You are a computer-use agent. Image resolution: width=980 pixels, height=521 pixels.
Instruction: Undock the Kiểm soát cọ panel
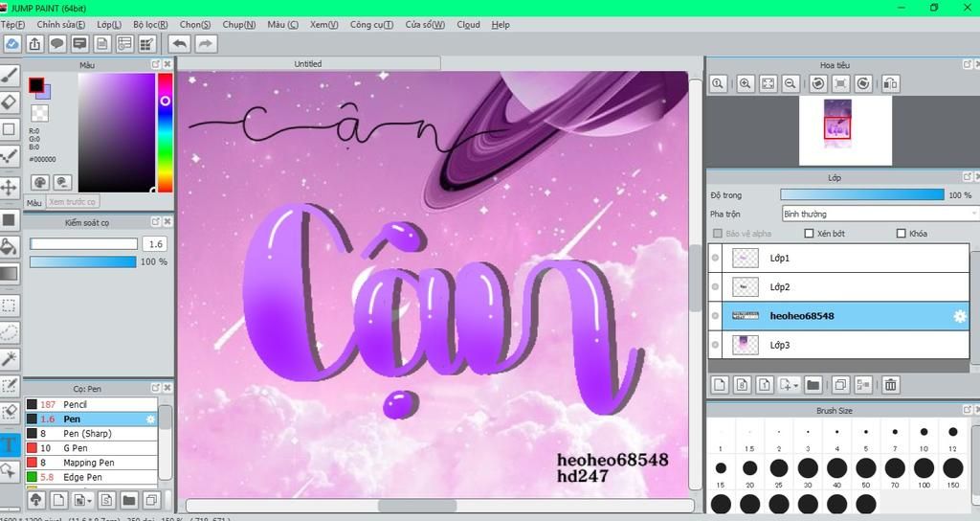156,222
